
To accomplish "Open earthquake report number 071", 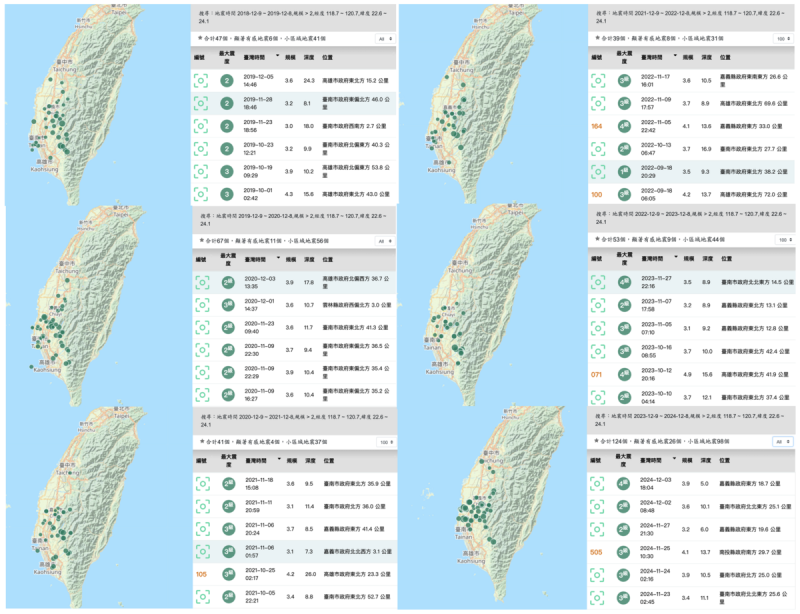I will point(596,375).
